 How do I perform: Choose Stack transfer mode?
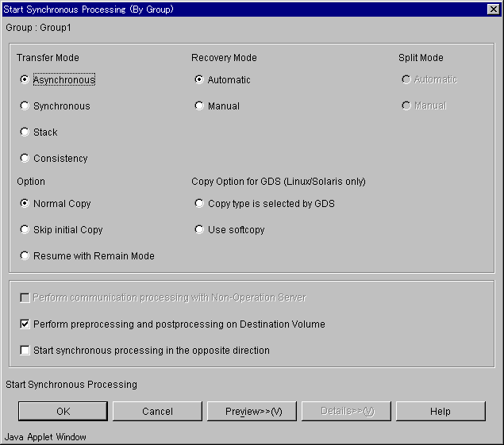25,132
